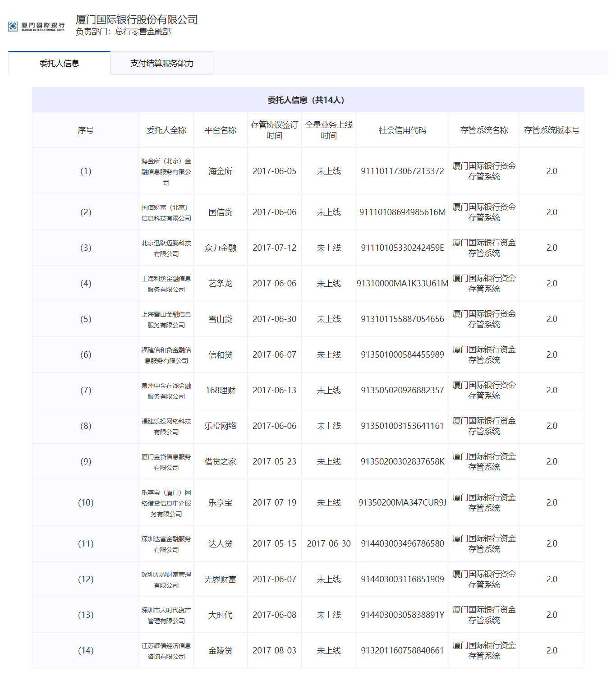Image resolution: width=616 pixels, height=676 pixels.
Task: Click the 大时代 signing date 2017-06-08
Action: 274,615
